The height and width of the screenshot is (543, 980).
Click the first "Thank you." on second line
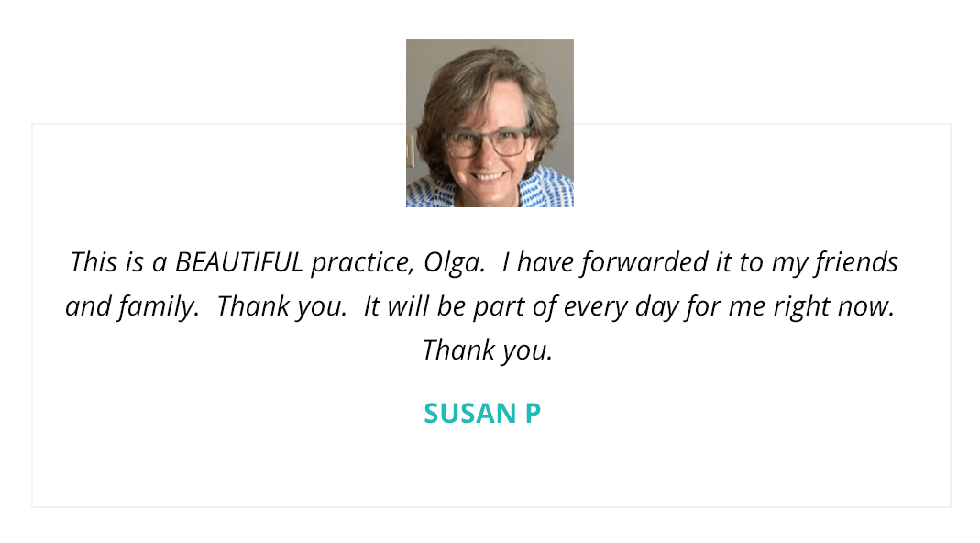(x=281, y=307)
